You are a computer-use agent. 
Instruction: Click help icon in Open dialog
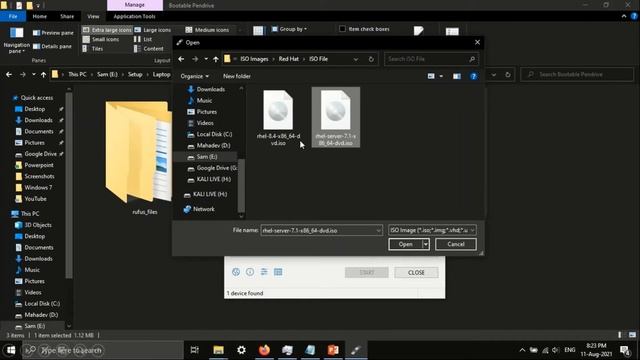click(473, 76)
